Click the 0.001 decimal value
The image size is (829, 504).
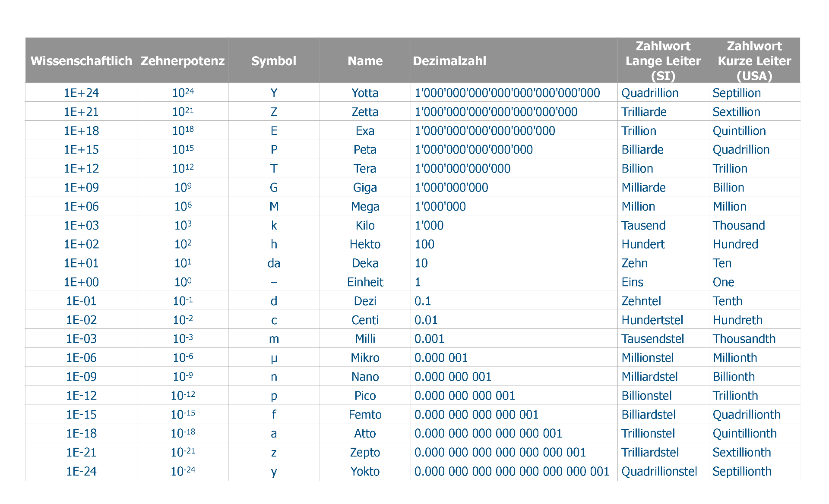point(429,339)
